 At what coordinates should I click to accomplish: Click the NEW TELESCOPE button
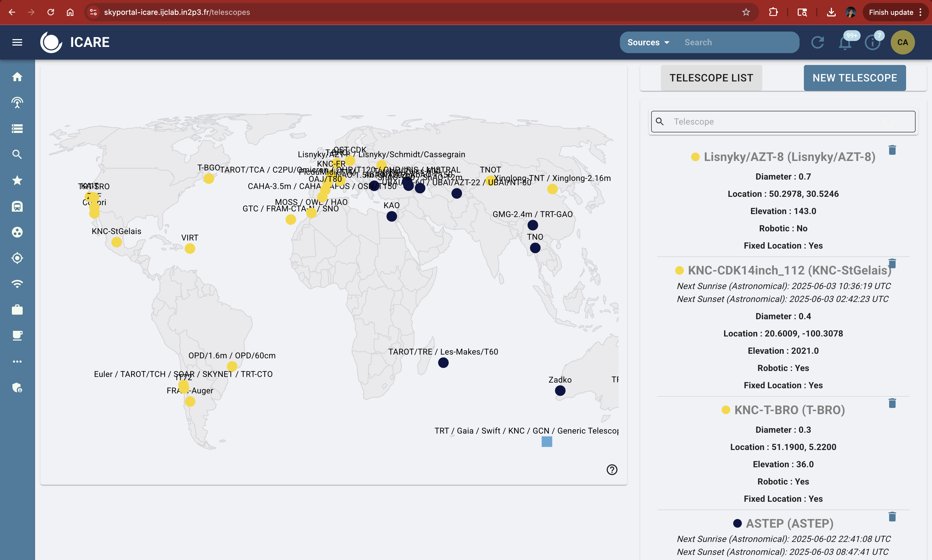click(x=855, y=78)
